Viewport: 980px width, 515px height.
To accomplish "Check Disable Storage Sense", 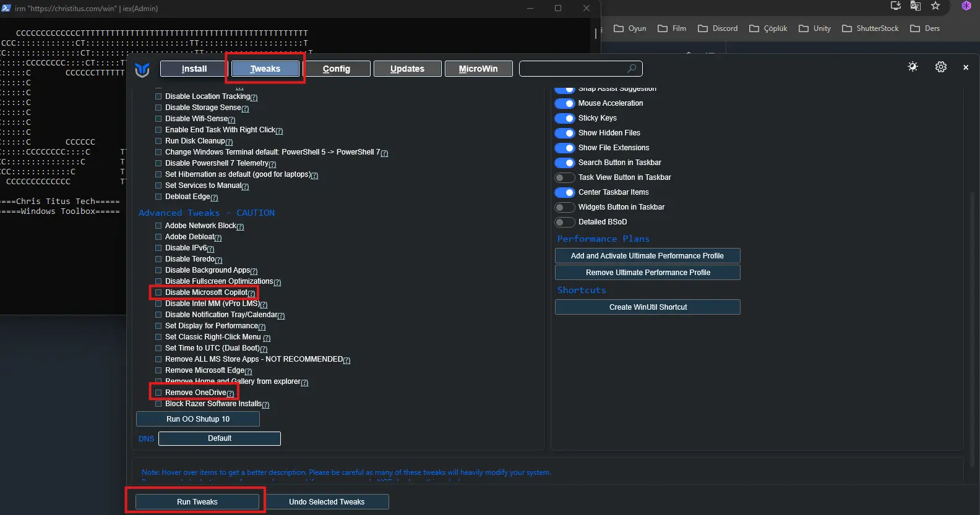I will [x=158, y=108].
